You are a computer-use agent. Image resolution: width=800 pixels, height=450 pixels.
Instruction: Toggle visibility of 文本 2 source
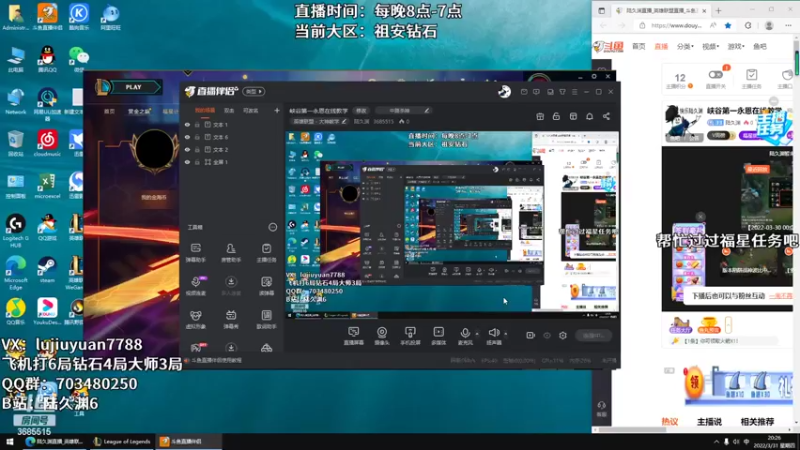click(187, 149)
